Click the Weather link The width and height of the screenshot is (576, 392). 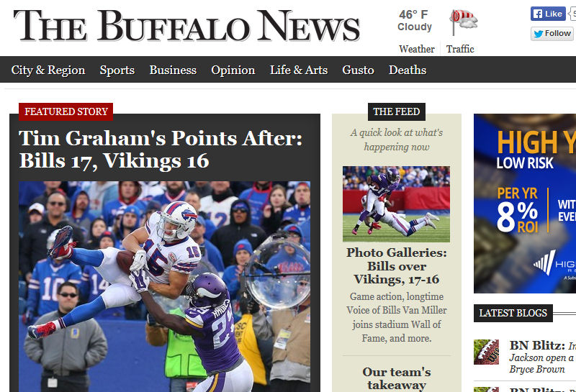pos(417,49)
